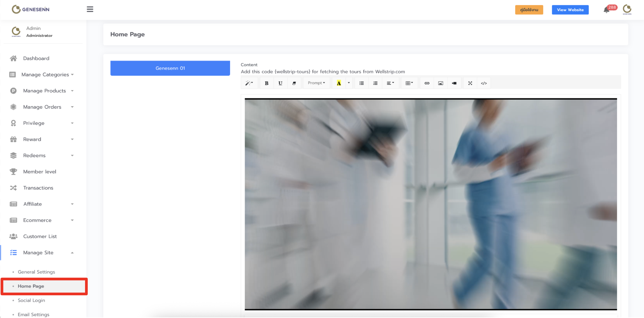Click the eraser remove-format icon
The width and height of the screenshot is (644, 318).
tap(294, 83)
